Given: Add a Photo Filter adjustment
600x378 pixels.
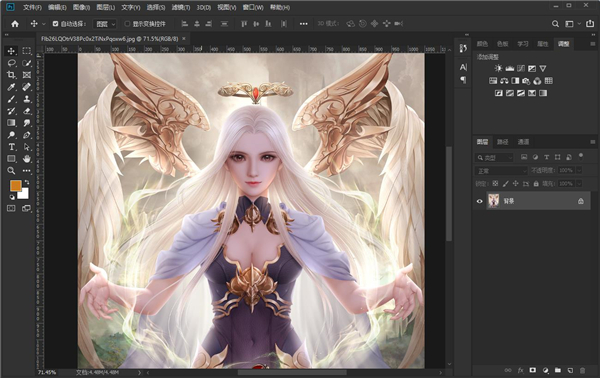Looking at the screenshot, I should 526,81.
